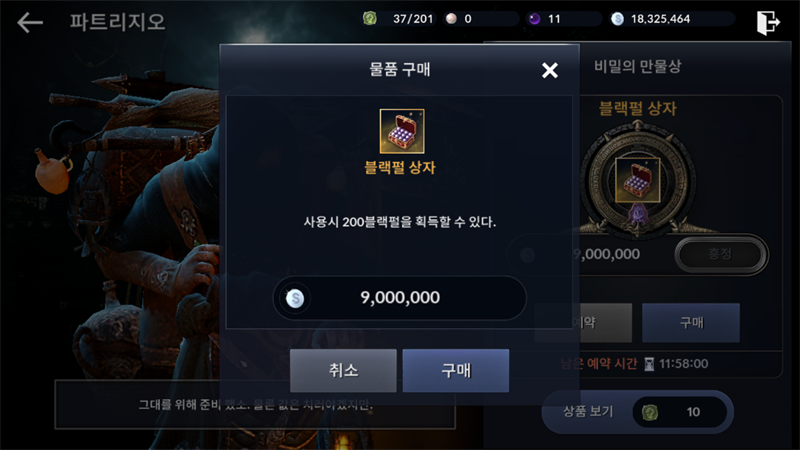Cancel the purchase with 취소
The width and height of the screenshot is (800, 450).
click(x=343, y=370)
